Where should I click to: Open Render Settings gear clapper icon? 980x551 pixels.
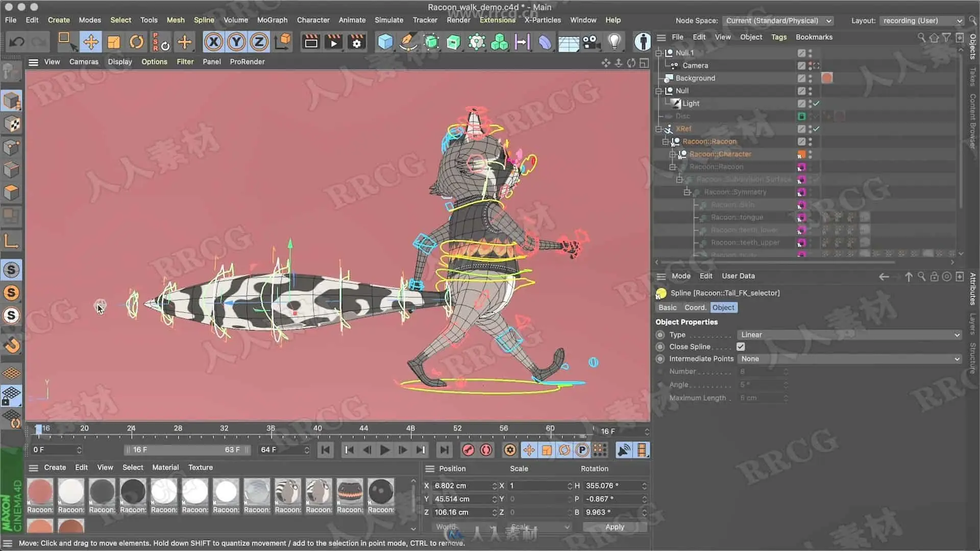coord(357,42)
